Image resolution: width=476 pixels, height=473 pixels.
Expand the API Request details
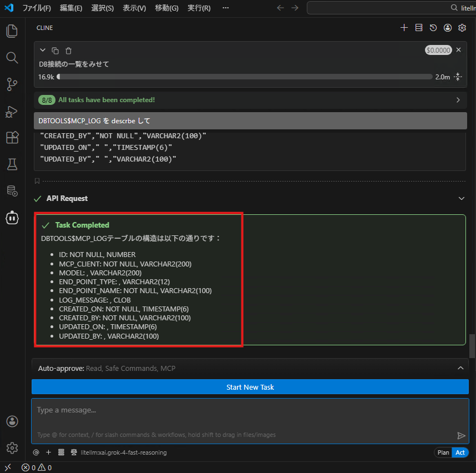click(462, 198)
